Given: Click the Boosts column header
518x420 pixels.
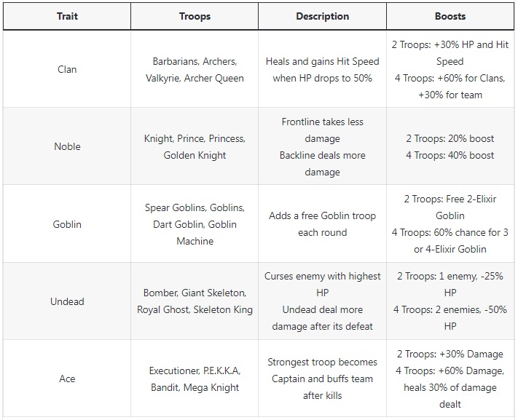Looking at the screenshot, I should pos(450,16).
